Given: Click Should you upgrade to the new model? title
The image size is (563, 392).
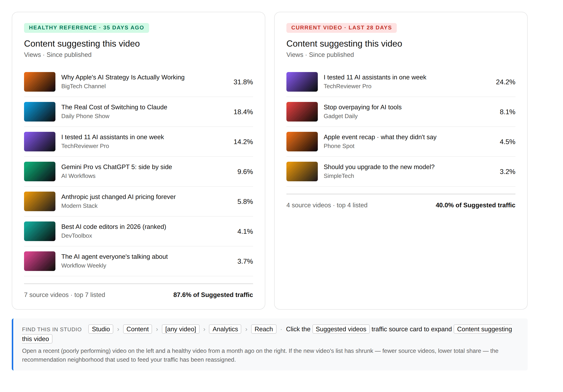Looking at the screenshot, I should point(379,167).
